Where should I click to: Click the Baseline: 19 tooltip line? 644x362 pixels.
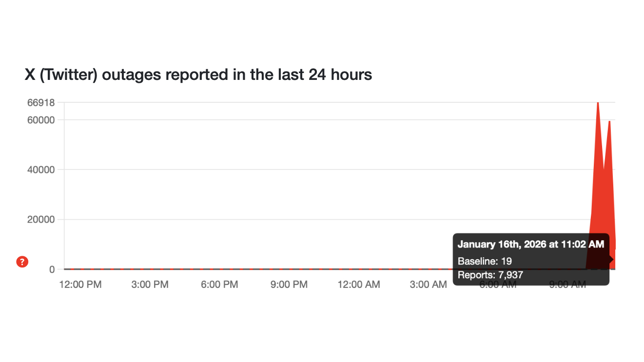click(x=485, y=261)
